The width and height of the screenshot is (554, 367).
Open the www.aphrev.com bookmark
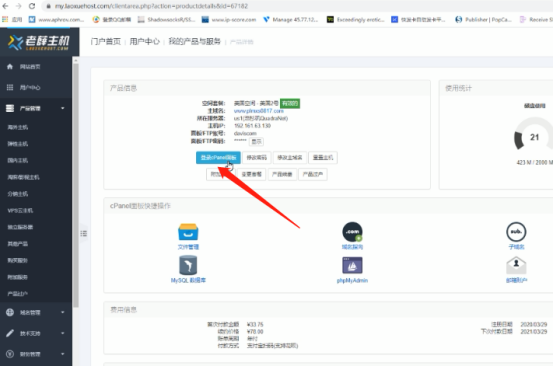[57, 19]
